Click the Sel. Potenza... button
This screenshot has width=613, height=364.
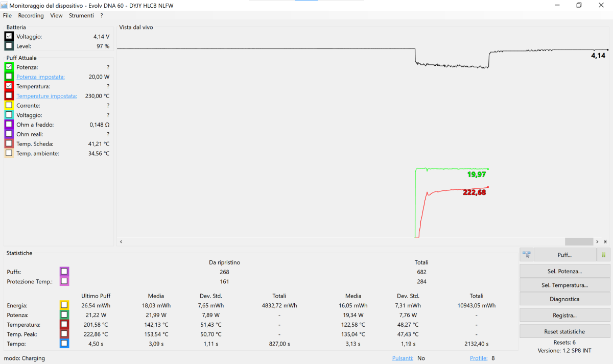click(x=564, y=271)
